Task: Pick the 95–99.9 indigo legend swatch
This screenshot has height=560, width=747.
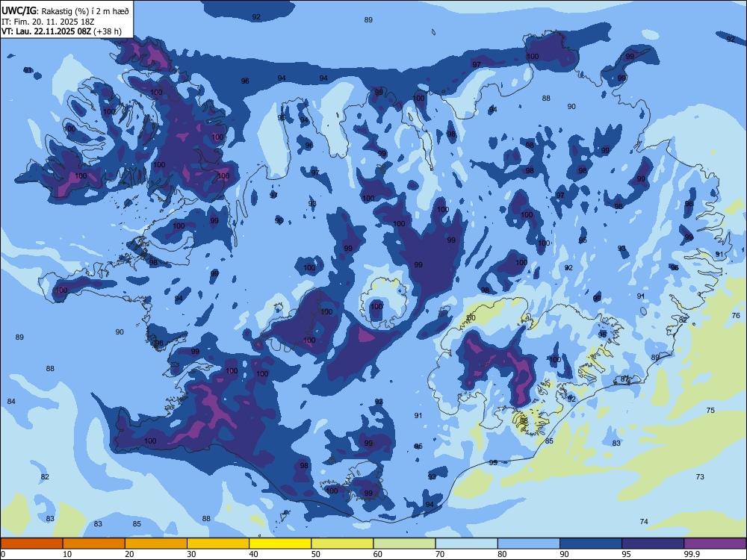Action: [x=653, y=544]
